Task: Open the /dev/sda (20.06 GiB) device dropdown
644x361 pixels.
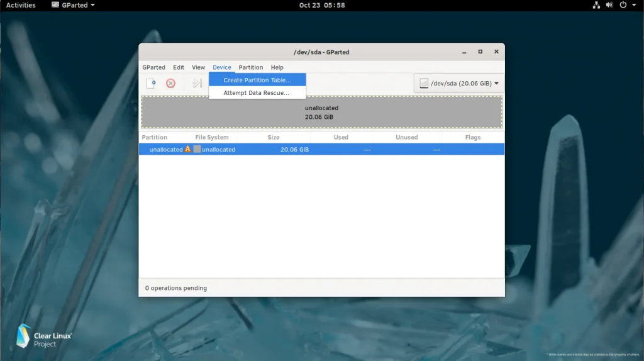Action: (x=458, y=84)
